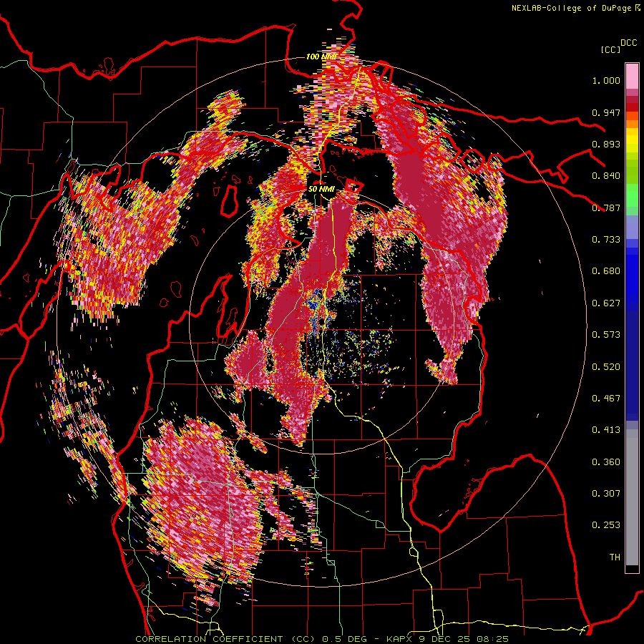644x644 pixels.
Task: Click the 100 NMI range ring label
Action: coord(321,57)
